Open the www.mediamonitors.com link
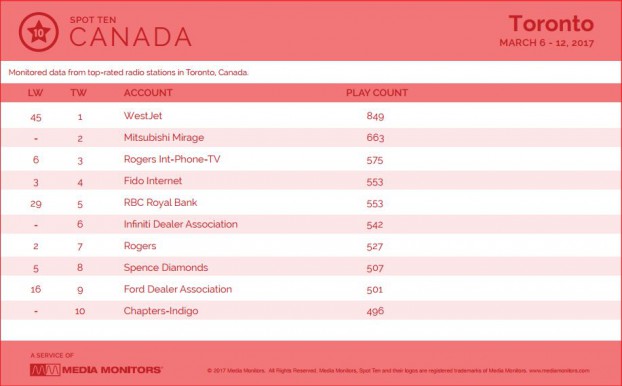This screenshot has width=622, height=386. (559, 371)
